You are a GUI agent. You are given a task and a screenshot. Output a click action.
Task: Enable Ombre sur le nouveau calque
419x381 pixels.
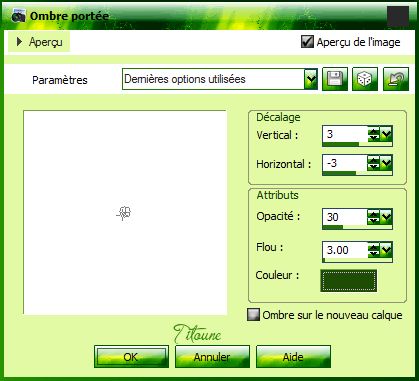(x=253, y=315)
